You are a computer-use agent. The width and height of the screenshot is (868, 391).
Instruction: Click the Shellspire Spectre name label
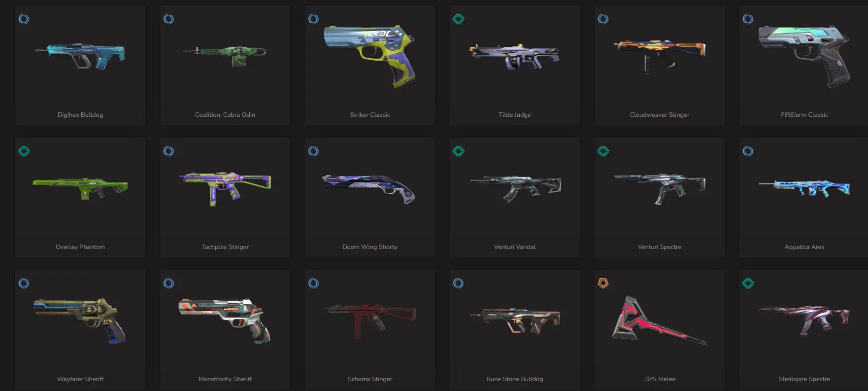tap(804, 379)
